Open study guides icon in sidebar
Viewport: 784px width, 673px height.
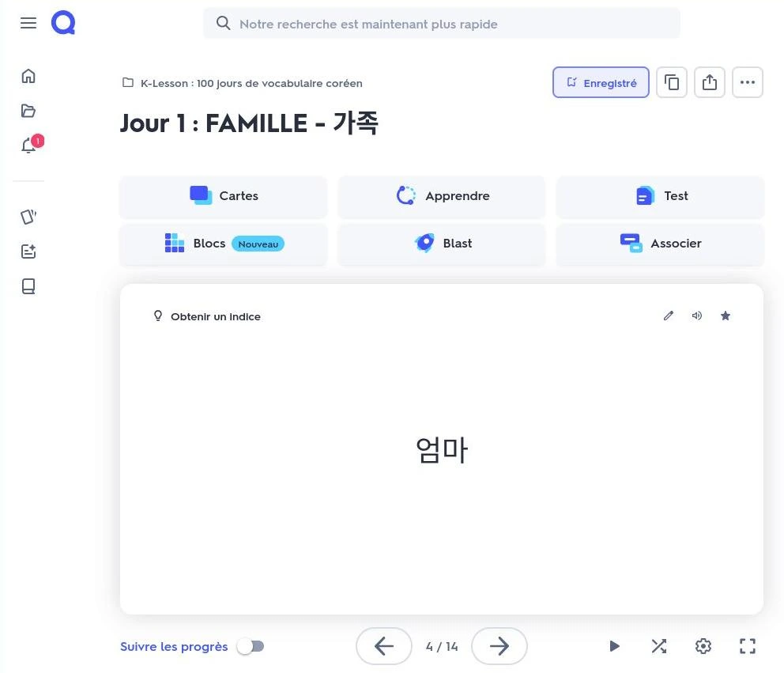pyautogui.click(x=28, y=251)
